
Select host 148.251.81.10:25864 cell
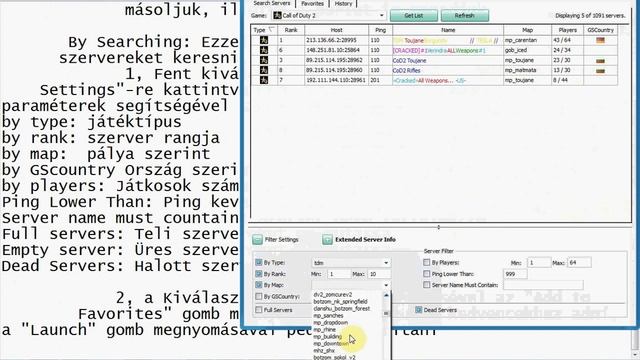click(336, 50)
